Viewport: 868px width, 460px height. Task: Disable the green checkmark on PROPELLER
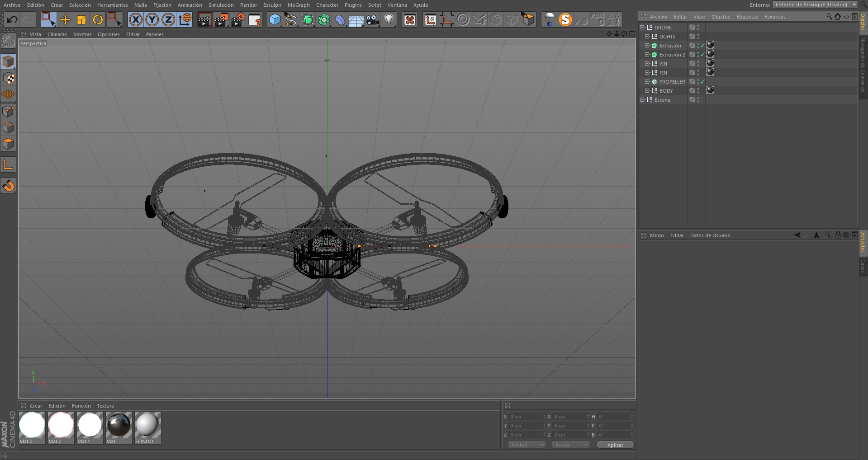[702, 82]
